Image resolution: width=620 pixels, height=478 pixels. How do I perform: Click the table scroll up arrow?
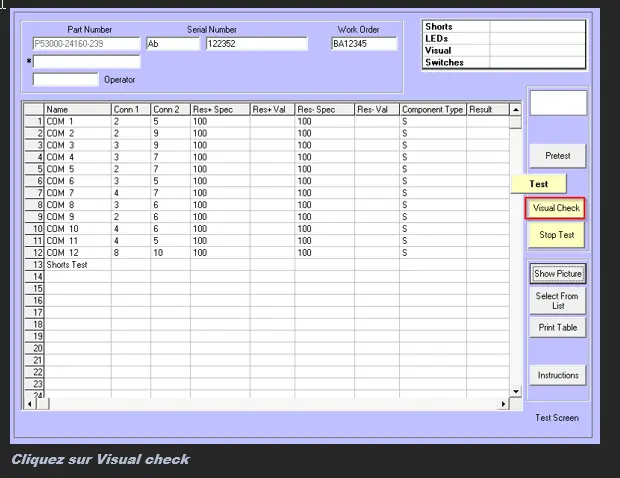(516, 110)
